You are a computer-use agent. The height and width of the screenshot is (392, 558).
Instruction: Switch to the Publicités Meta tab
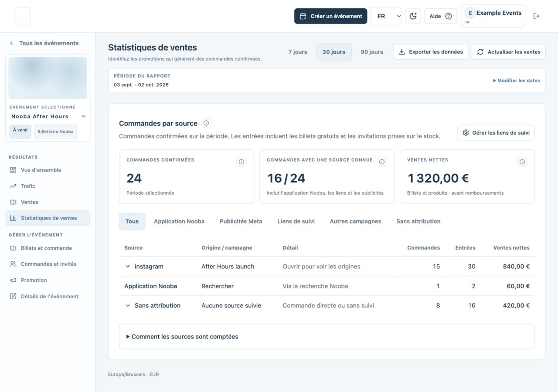pos(241,221)
